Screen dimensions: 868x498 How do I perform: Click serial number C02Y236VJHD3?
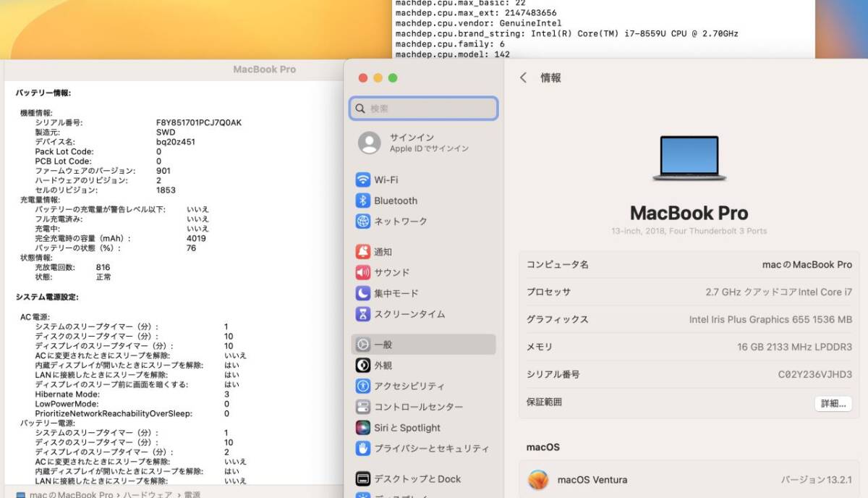click(x=815, y=374)
